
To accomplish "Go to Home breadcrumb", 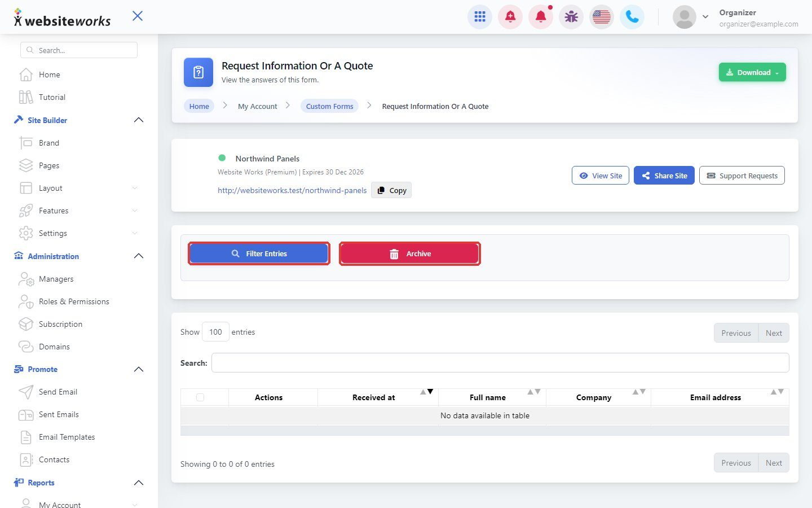I will point(199,106).
